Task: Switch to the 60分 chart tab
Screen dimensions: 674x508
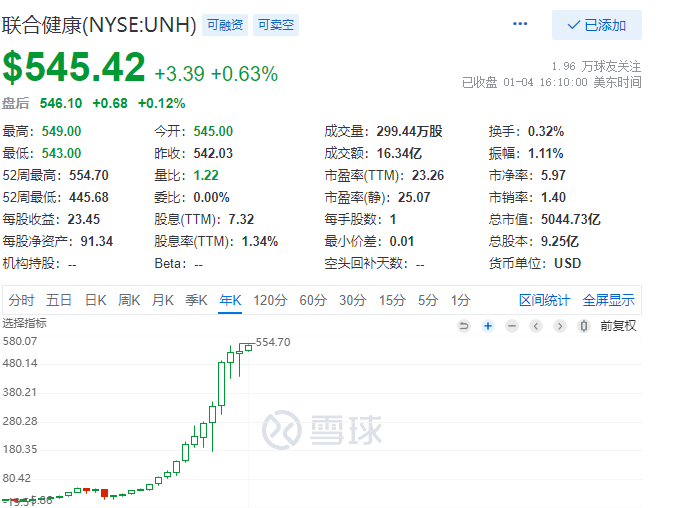Action: click(313, 300)
